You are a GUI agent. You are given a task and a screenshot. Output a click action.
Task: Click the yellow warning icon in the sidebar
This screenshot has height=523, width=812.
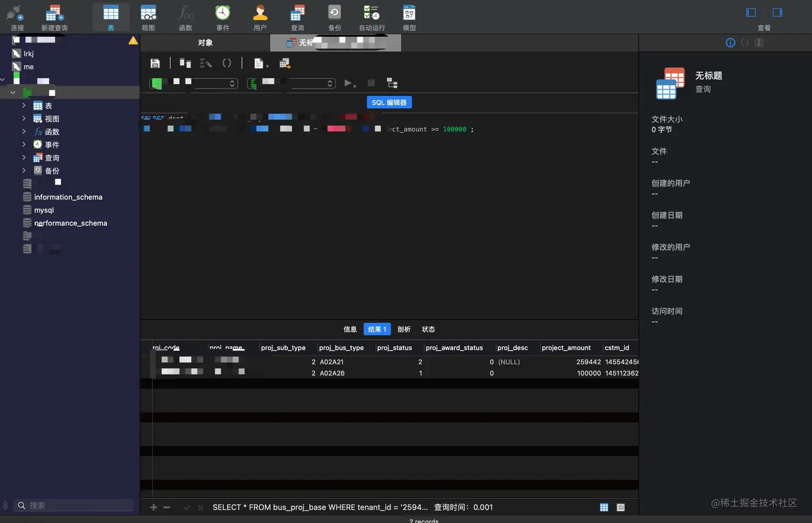coord(133,40)
